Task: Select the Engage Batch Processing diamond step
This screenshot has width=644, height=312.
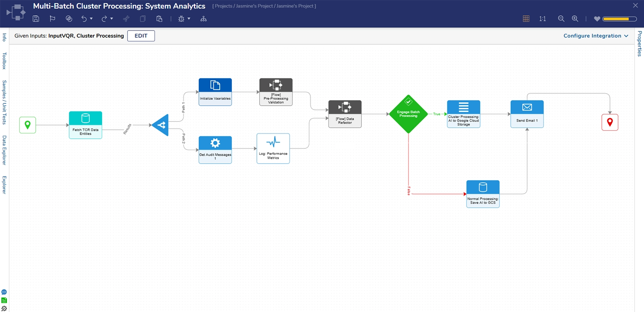Action: [408, 114]
